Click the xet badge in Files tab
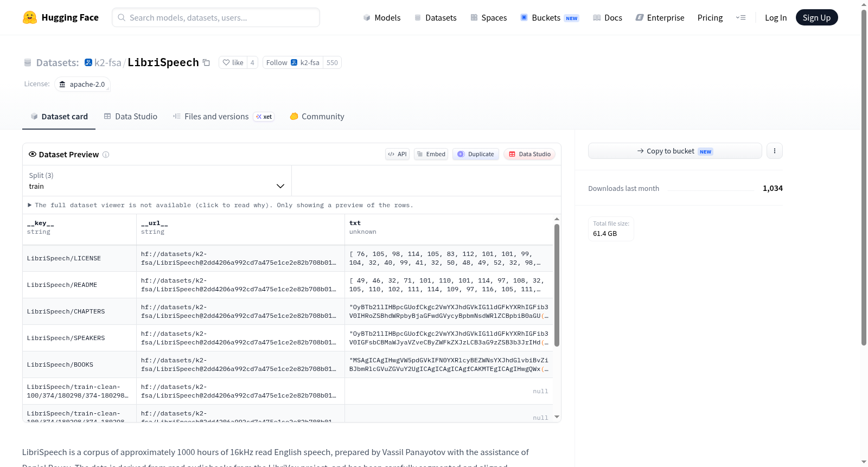Screen dimensions: 868x467 pos(264,117)
